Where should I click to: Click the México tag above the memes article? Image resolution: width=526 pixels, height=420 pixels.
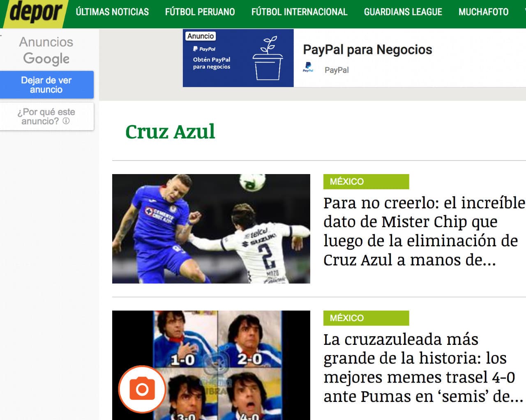366,318
